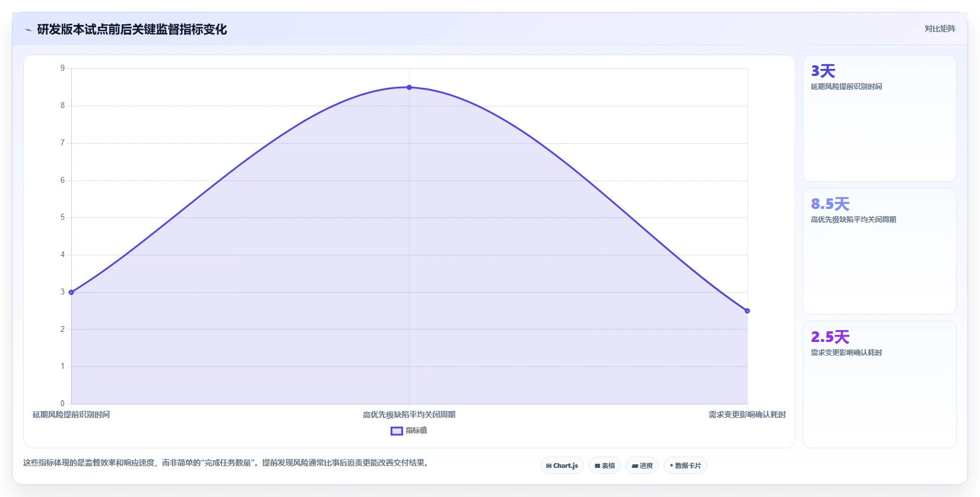This screenshot has width=980, height=497.
Task: Click the 2.5天 metric card value
Action: [830, 337]
